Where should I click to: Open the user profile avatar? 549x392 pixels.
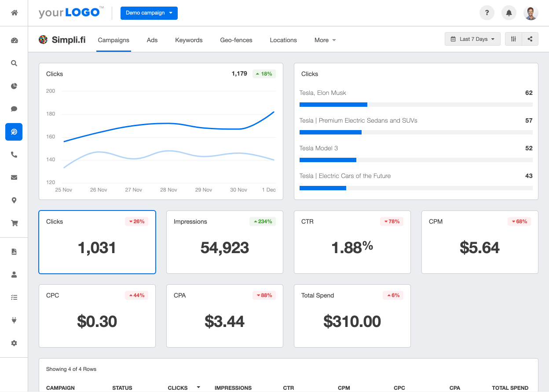click(x=531, y=13)
